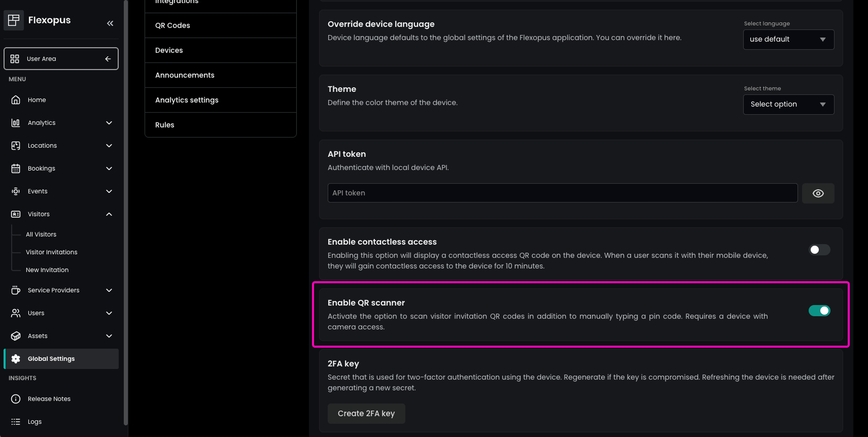Image resolution: width=868 pixels, height=437 pixels.
Task: Enable the contactless access toggle
Action: (819, 250)
